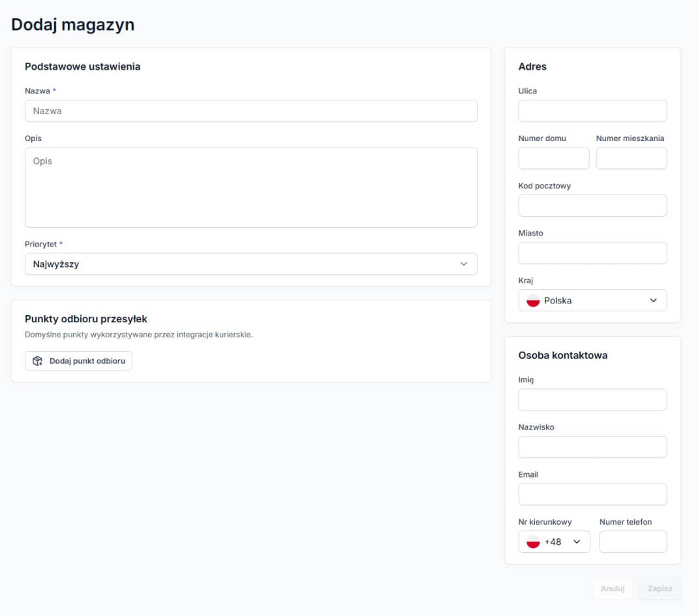Focus the Kod pocztowy input
Viewport: 698px width, 616px height.
pos(592,206)
